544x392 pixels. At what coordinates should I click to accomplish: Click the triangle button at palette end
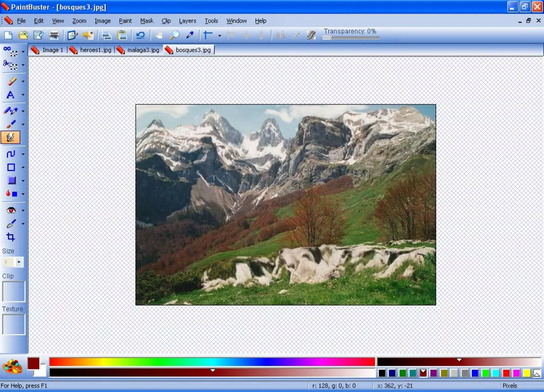click(537, 373)
